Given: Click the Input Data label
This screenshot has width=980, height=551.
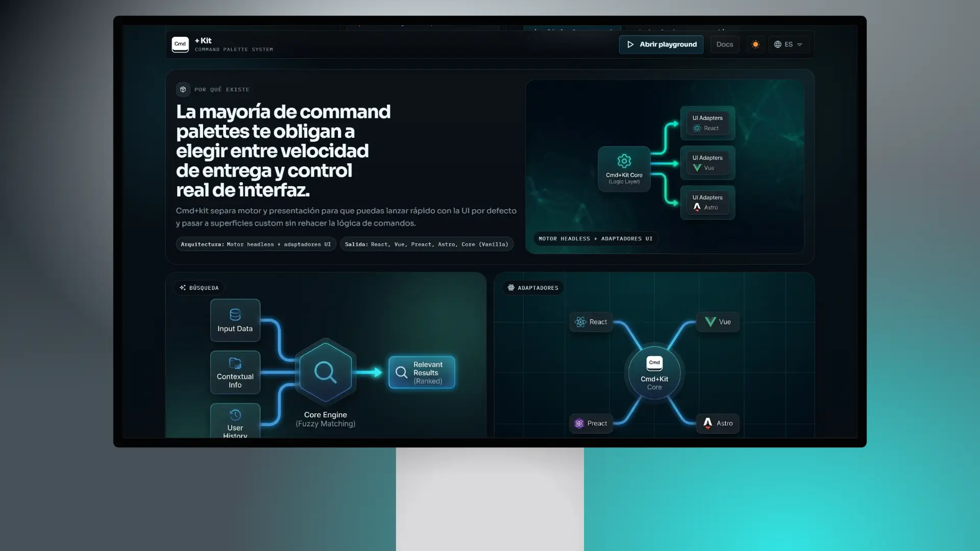Looking at the screenshot, I should 235,329.
